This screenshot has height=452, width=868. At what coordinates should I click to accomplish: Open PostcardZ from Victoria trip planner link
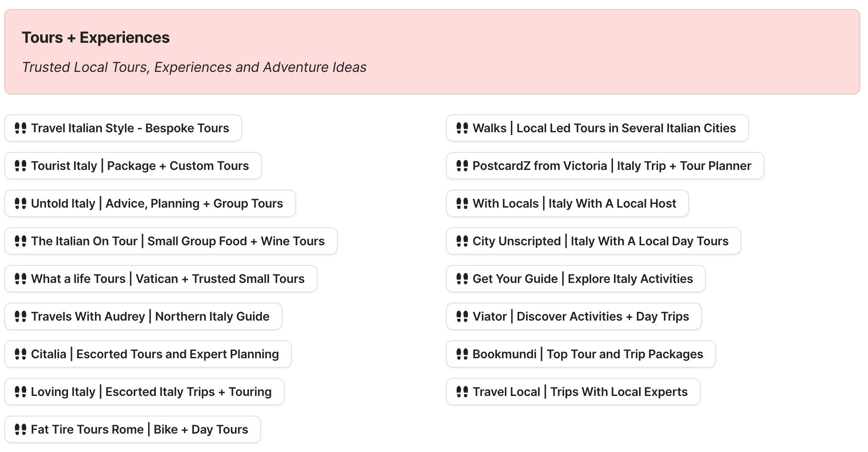pyautogui.click(x=612, y=166)
